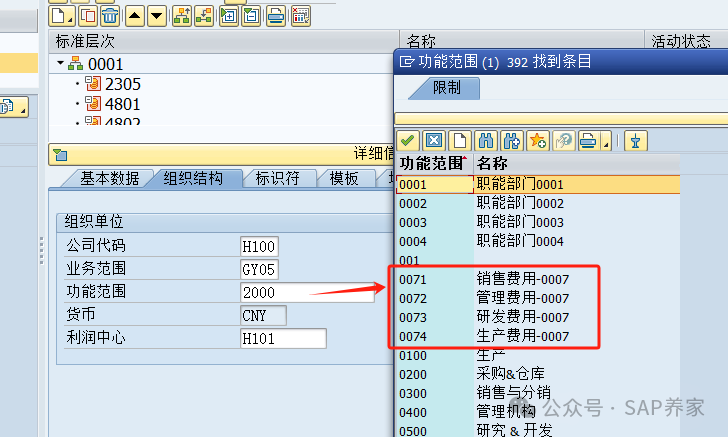728x437 pixels.
Task: Click the find next binoculars-plus icon
Action: (x=512, y=140)
